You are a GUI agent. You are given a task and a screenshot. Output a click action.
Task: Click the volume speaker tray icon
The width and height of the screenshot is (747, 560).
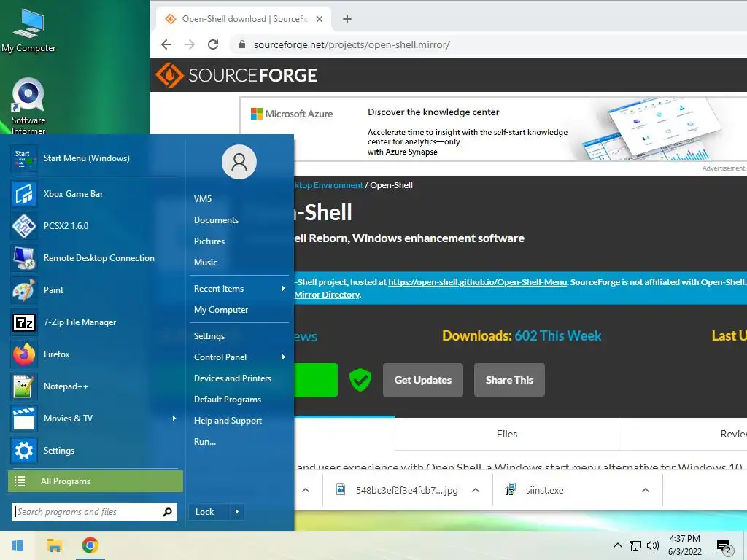pos(653,545)
